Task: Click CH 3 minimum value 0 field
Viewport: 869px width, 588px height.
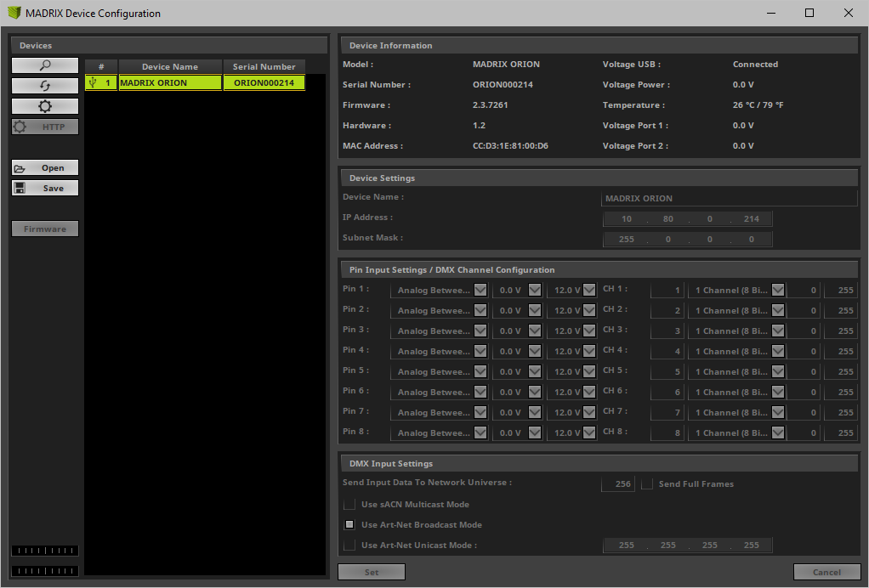Action: pos(803,331)
